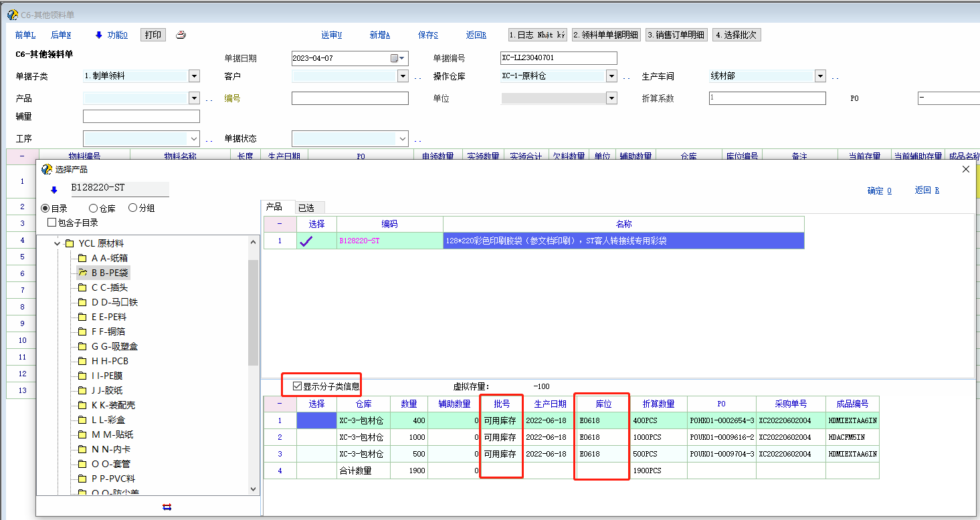Click the L L-彩盒 folder icon
Screen dimensions: 980x520
click(x=82, y=420)
